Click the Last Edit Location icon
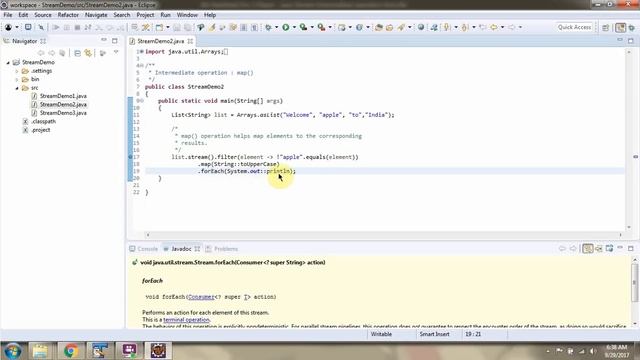 [x=483, y=27]
